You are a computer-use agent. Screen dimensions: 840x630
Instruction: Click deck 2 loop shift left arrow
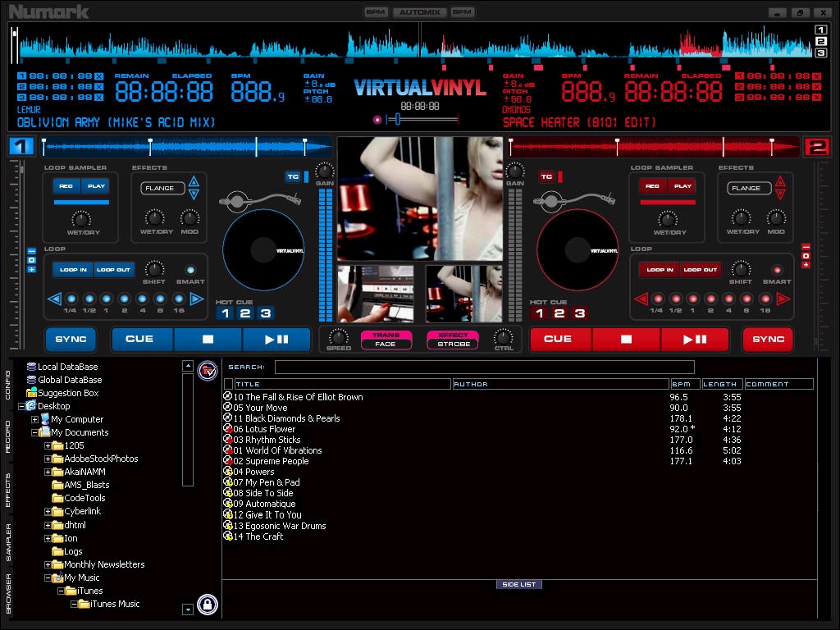(x=641, y=299)
